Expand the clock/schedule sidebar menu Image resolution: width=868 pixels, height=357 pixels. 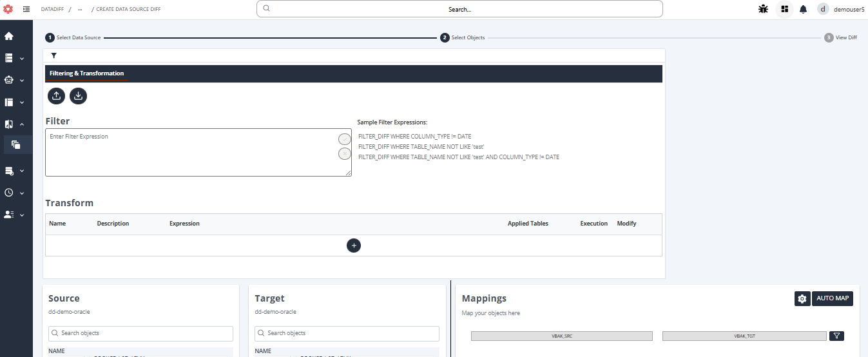(14, 193)
